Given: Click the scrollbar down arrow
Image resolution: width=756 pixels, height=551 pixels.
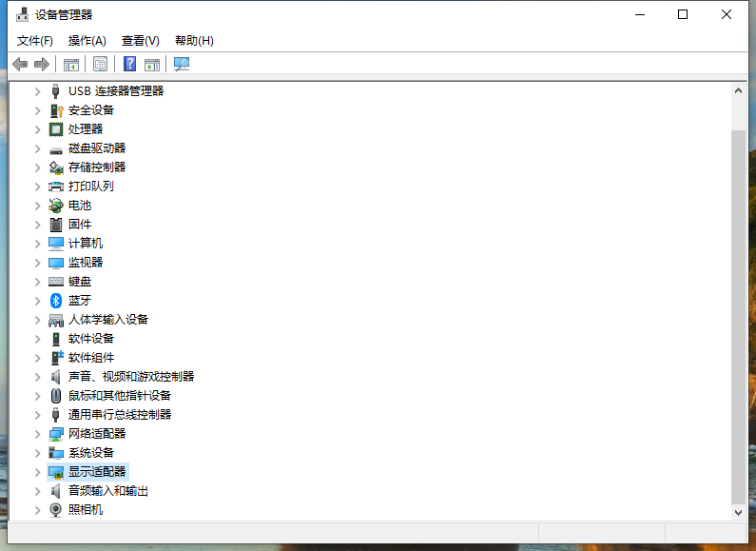Looking at the screenshot, I should point(738,512).
